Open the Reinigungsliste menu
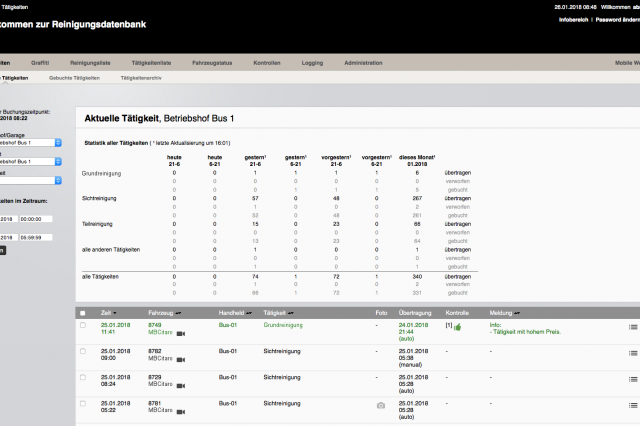 90,63
